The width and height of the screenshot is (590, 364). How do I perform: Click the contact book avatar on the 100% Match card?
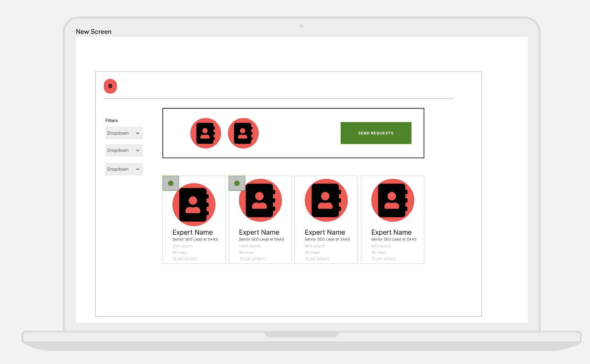click(260, 200)
